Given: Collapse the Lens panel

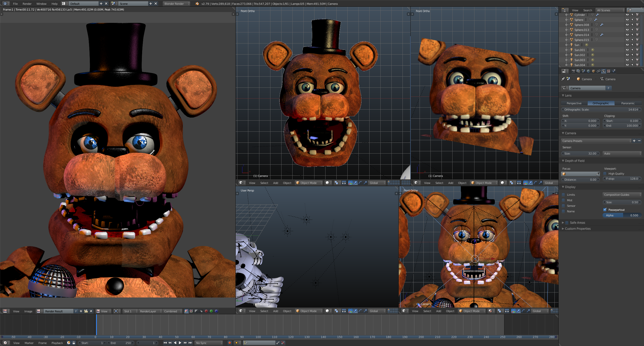Looking at the screenshot, I should (563, 95).
